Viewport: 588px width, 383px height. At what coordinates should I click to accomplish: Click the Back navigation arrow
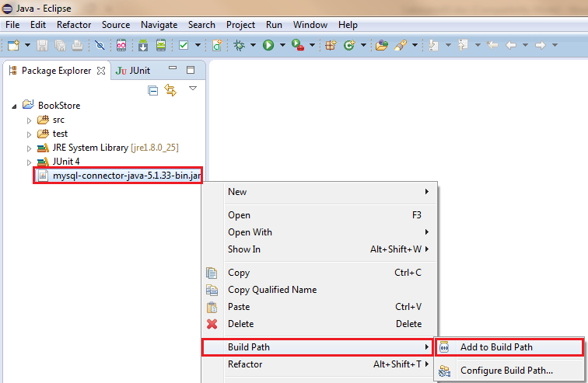coord(511,45)
